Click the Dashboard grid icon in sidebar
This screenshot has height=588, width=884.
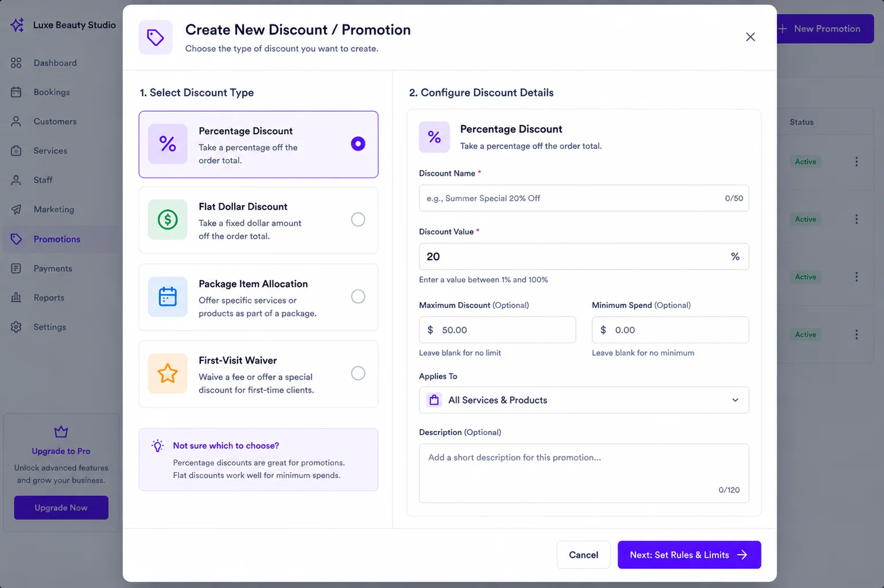click(x=16, y=63)
